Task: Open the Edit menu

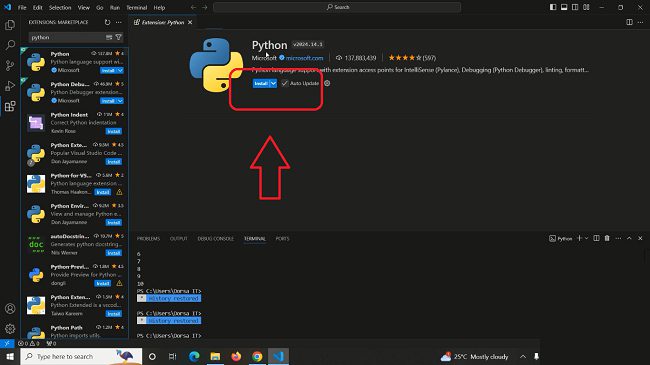Action: click(38, 7)
